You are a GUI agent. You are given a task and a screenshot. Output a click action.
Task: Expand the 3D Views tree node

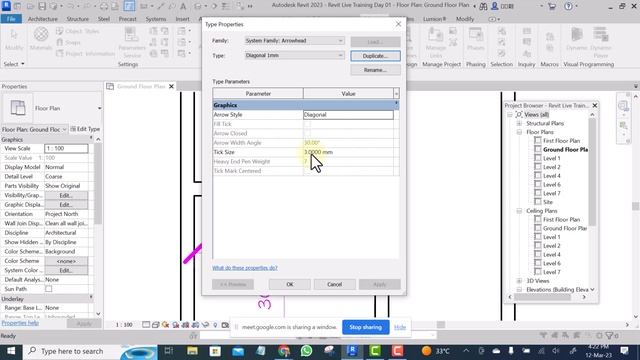click(519, 281)
